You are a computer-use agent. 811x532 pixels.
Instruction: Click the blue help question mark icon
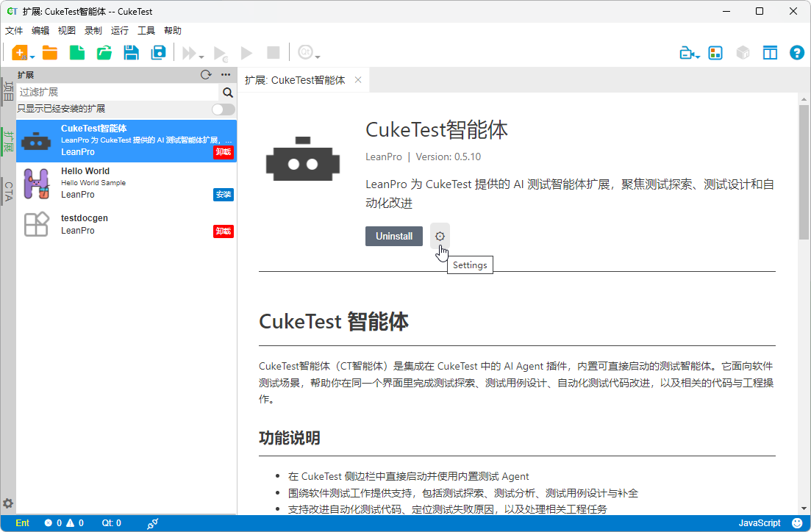pos(796,53)
